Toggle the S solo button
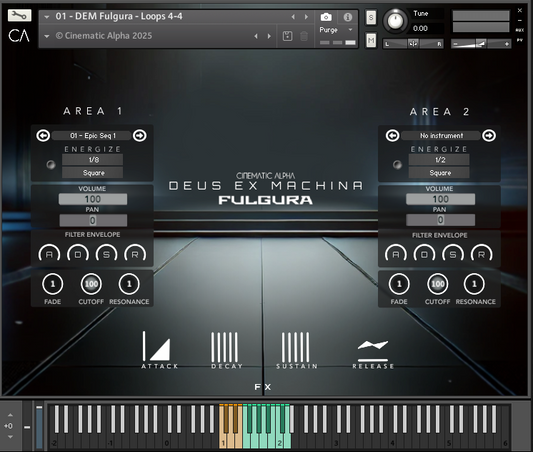The height and width of the screenshot is (452, 533). [x=371, y=17]
